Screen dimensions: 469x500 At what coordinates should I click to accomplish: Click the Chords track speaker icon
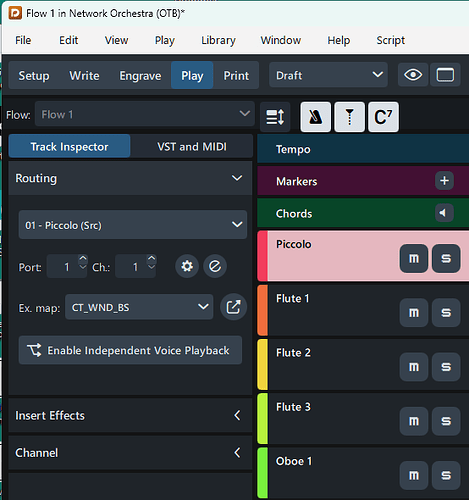[444, 213]
